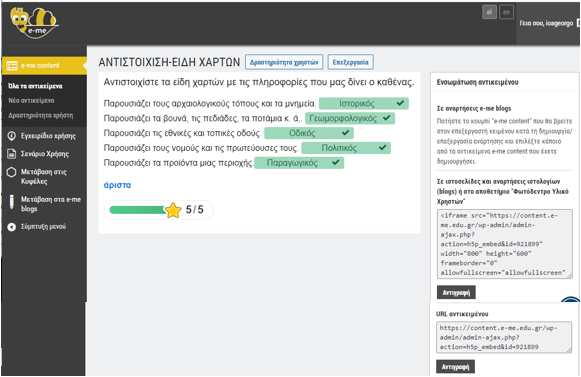Select Όλα τα αντικείμενα
The height and width of the screenshot is (377, 581).
(35, 86)
